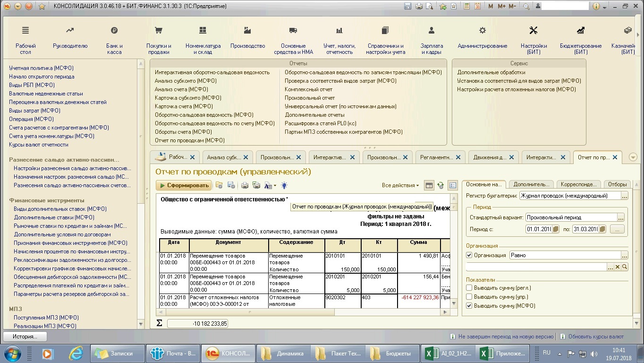Open the Производство section icon
This screenshot has height=363, width=644.
pos(247,30)
